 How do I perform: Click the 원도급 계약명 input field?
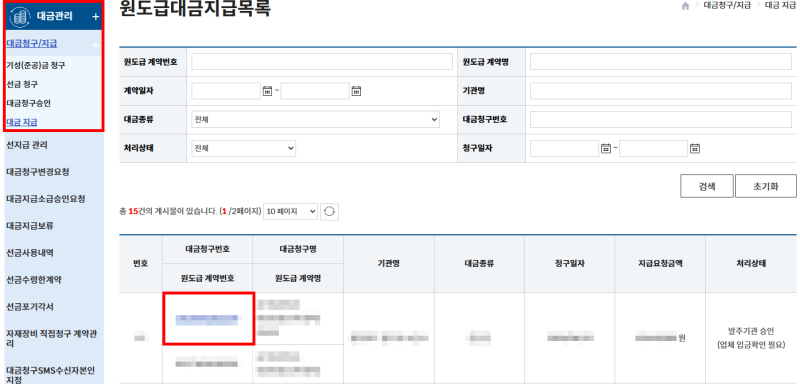tap(661, 62)
